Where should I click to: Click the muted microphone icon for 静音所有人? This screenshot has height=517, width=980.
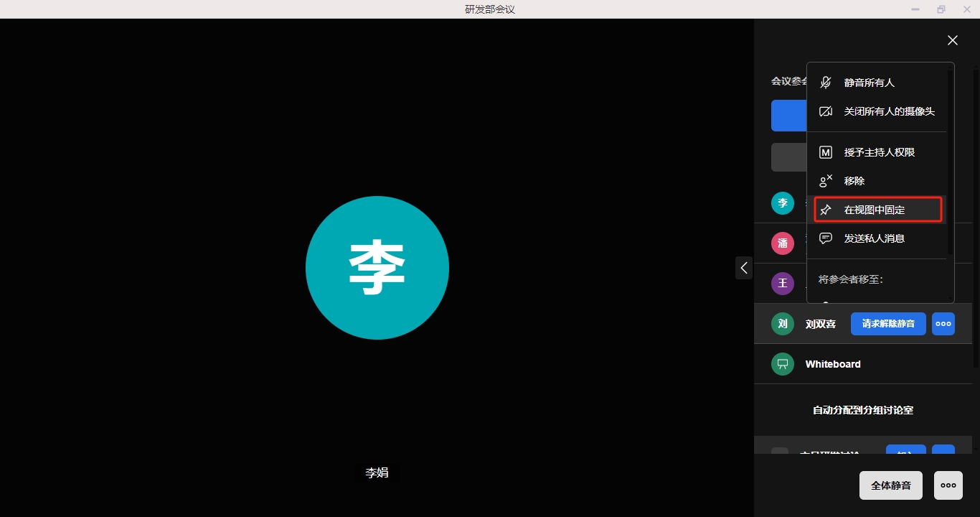(x=826, y=83)
